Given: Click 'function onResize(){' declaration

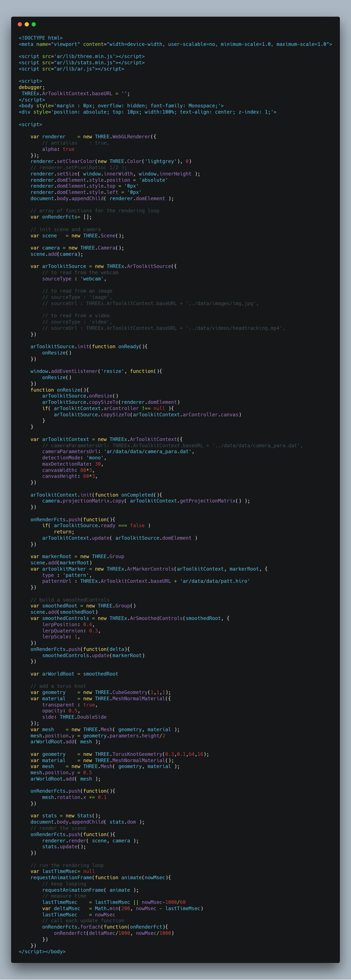Looking at the screenshot, I should pyautogui.click(x=60, y=390).
